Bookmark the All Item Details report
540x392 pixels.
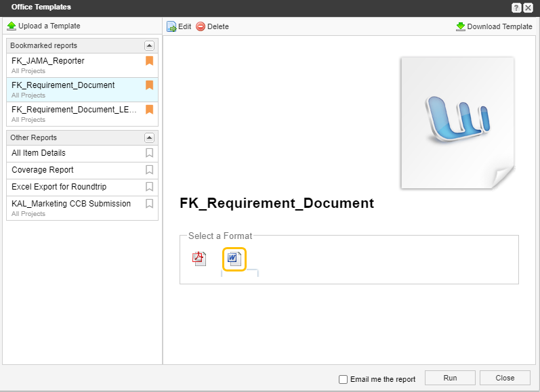tap(149, 153)
